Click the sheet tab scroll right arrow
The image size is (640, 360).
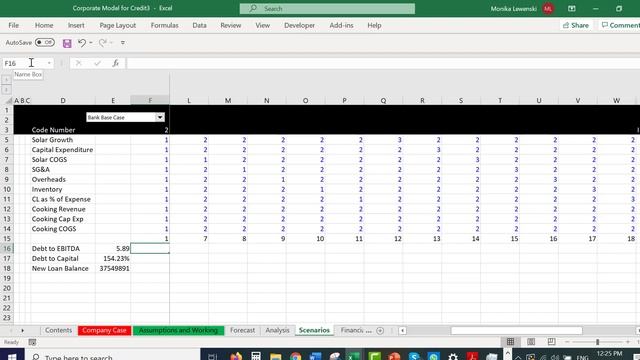click(22, 331)
